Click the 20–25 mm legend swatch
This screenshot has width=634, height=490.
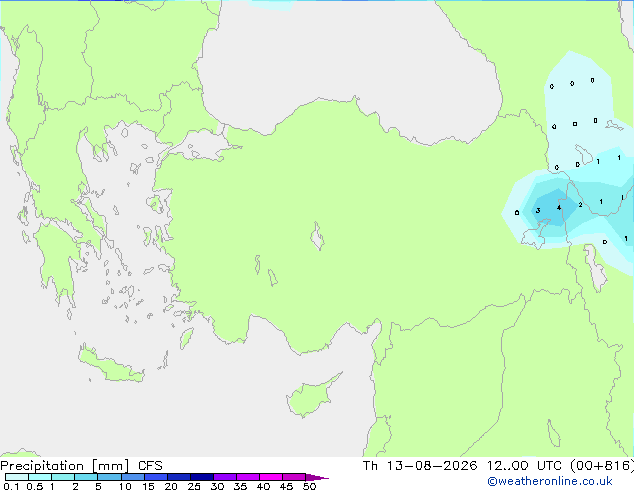pos(179,477)
